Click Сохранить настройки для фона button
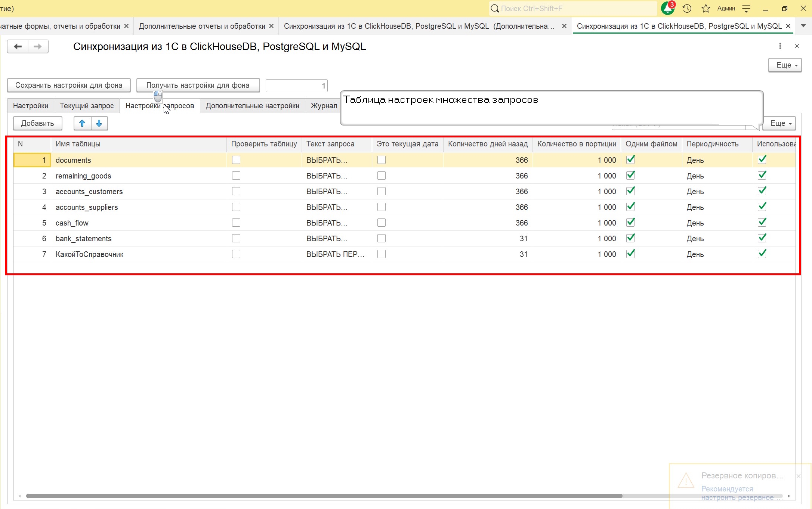The width and height of the screenshot is (812, 509). click(69, 85)
